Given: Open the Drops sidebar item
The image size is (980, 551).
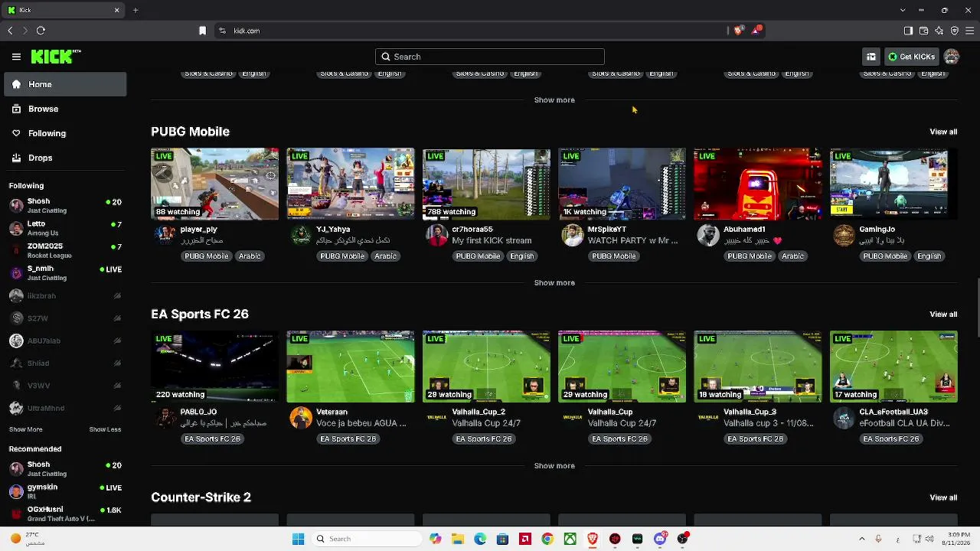Looking at the screenshot, I should [66, 158].
